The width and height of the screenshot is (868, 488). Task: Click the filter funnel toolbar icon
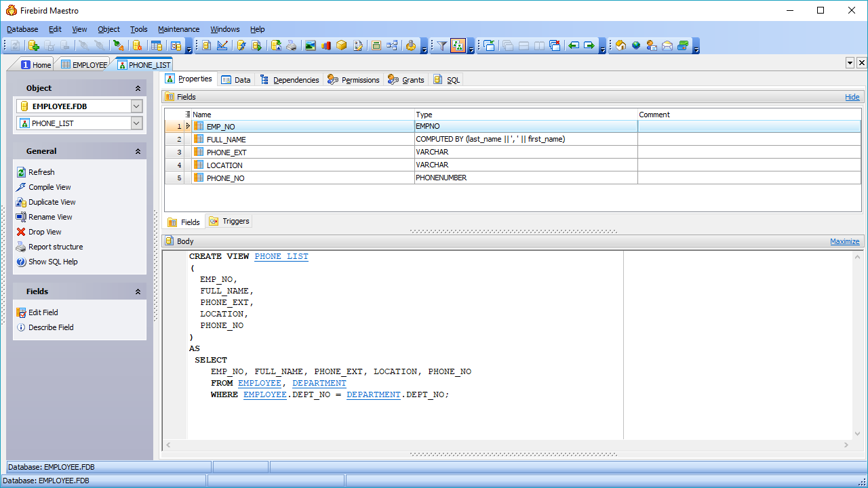(441, 45)
